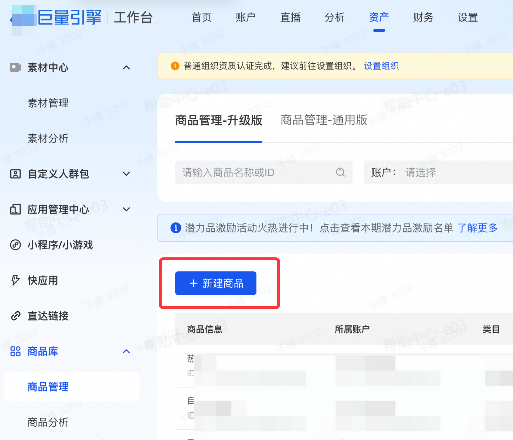Expand the 自定义人群包 chevron
The width and height of the screenshot is (513, 440).
(126, 174)
